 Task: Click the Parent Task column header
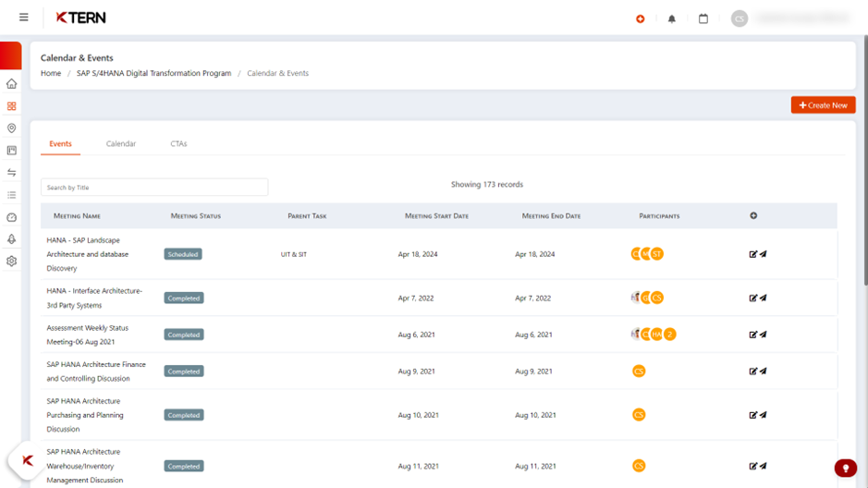click(x=307, y=215)
